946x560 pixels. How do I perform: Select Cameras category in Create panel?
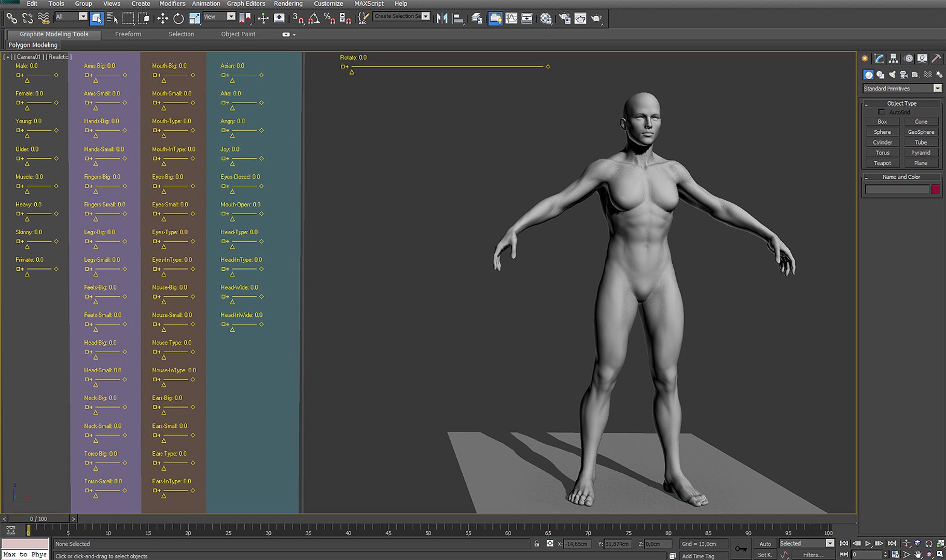(904, 75)
